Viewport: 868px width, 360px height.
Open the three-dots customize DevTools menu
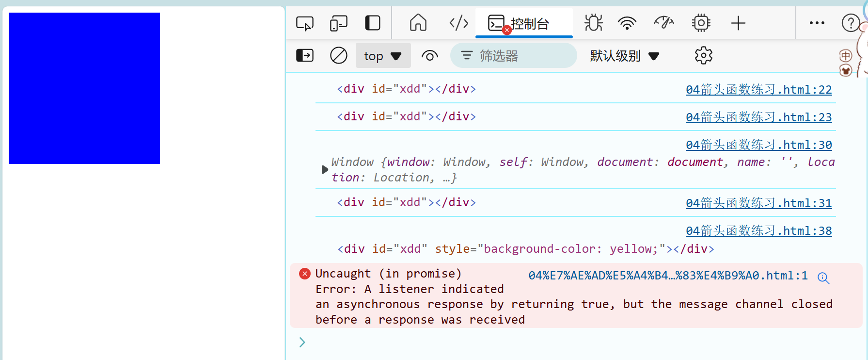(x=817, y=23)
